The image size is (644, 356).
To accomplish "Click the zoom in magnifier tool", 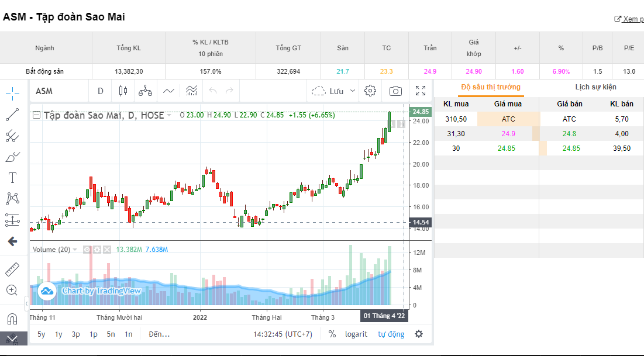I will point(12,290).
